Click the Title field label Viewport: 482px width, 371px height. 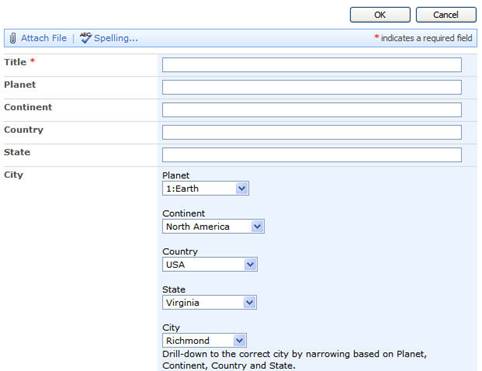[x=15, y=62]
